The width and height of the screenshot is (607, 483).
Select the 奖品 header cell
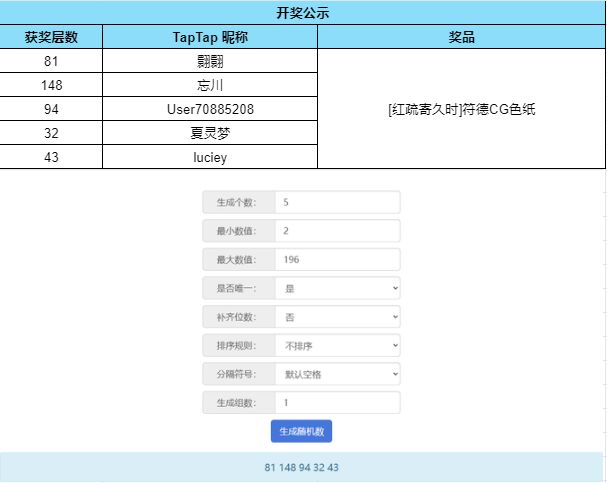pos(461,37)
